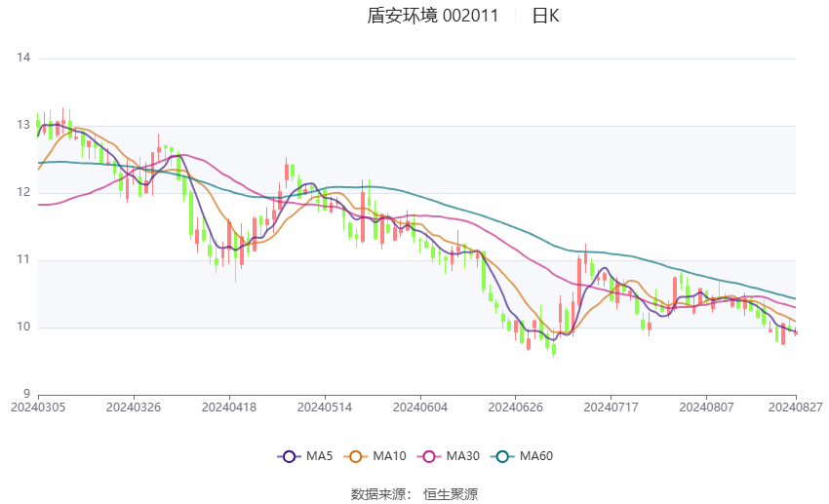Click the 9 price axis label
The height and width of the screenshot is (504, 829).
coord(27,394)
